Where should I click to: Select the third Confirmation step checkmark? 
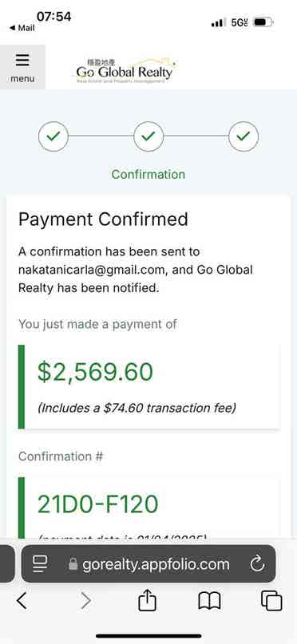(x=244, y=136)
